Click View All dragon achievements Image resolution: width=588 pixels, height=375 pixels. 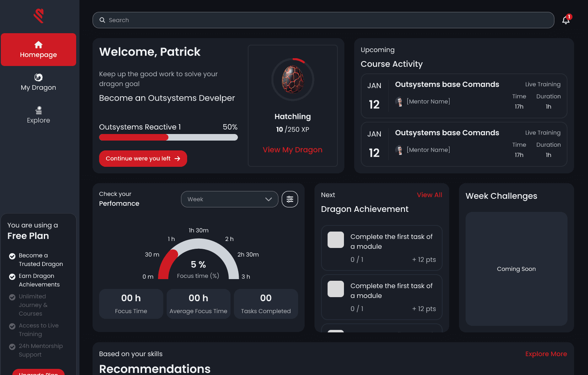click(430, 195)
